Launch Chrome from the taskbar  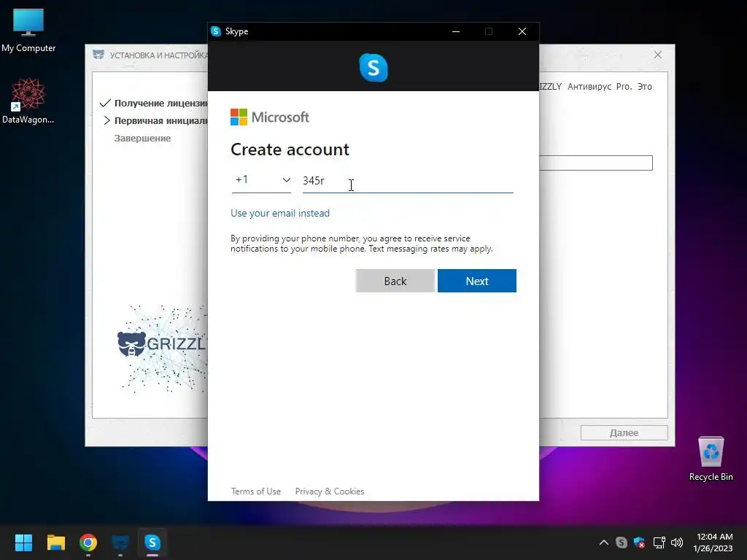coord(88,542)
